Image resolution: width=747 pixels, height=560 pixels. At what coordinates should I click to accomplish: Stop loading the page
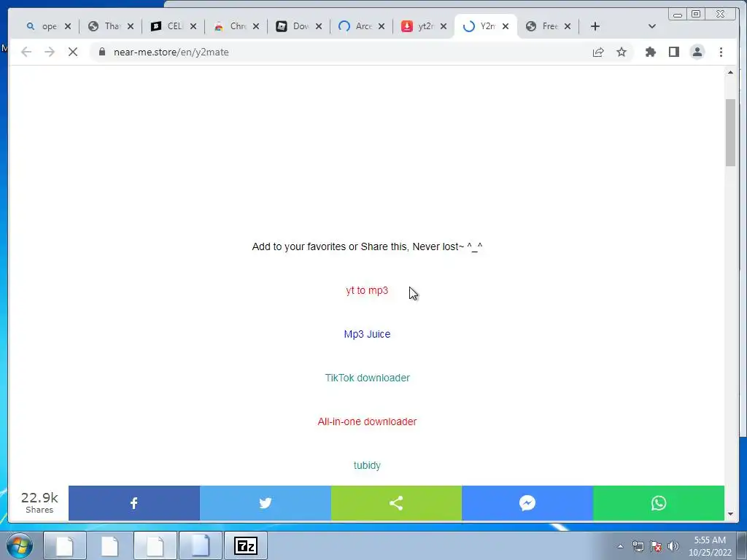pos(73,52)
